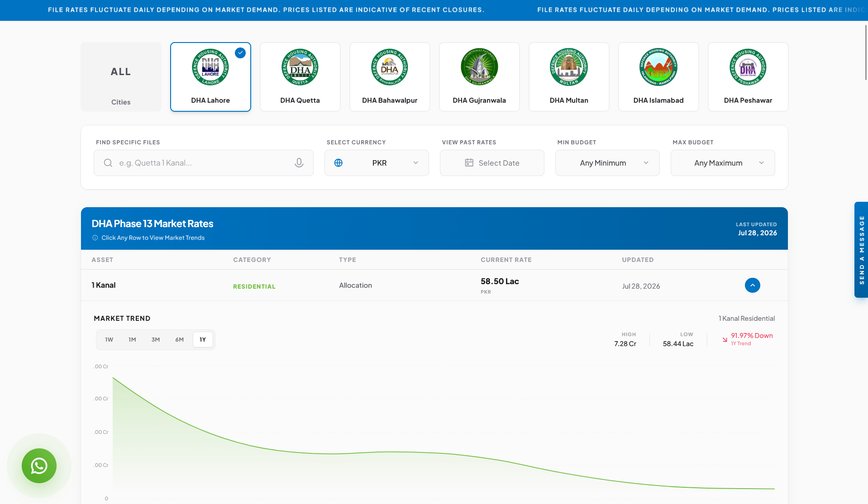Open the Send a Message side tab
This screenshot has height=504, width=868.
click(x=861, y=250)
